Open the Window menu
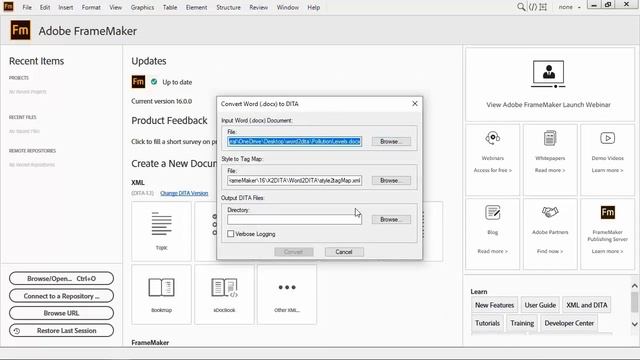The height and width of the screenshot is (360, 640). (288, 7)
